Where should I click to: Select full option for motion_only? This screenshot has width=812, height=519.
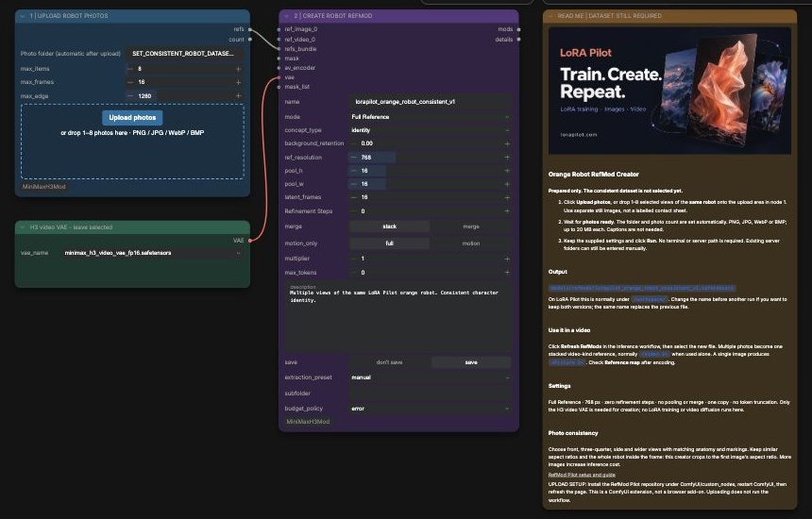[389, 243]
